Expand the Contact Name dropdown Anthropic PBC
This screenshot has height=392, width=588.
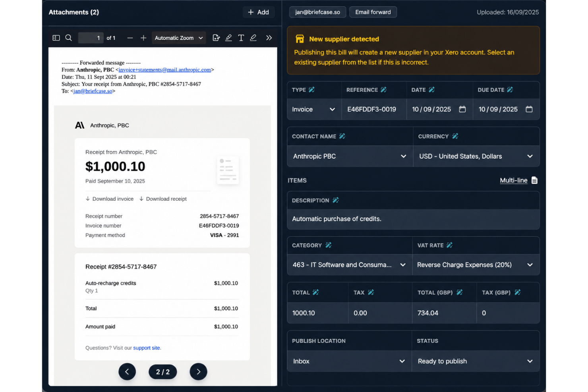click(350, 156)
